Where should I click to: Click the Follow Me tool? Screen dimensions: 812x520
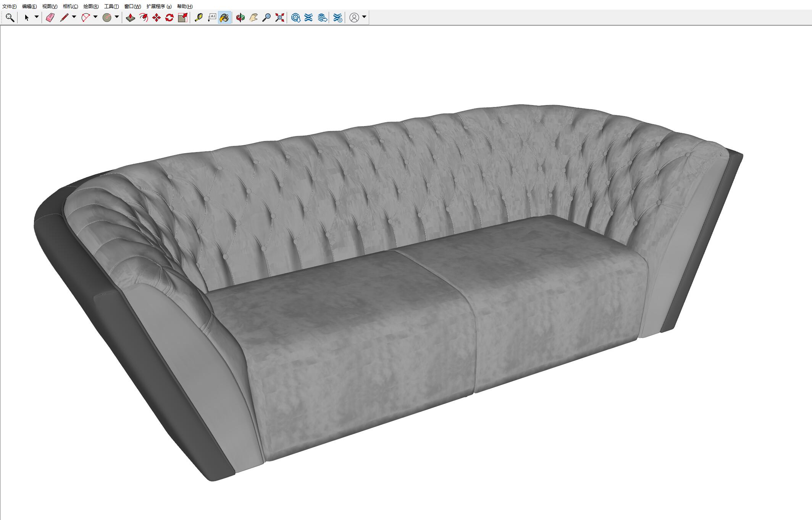click(144, 18)
